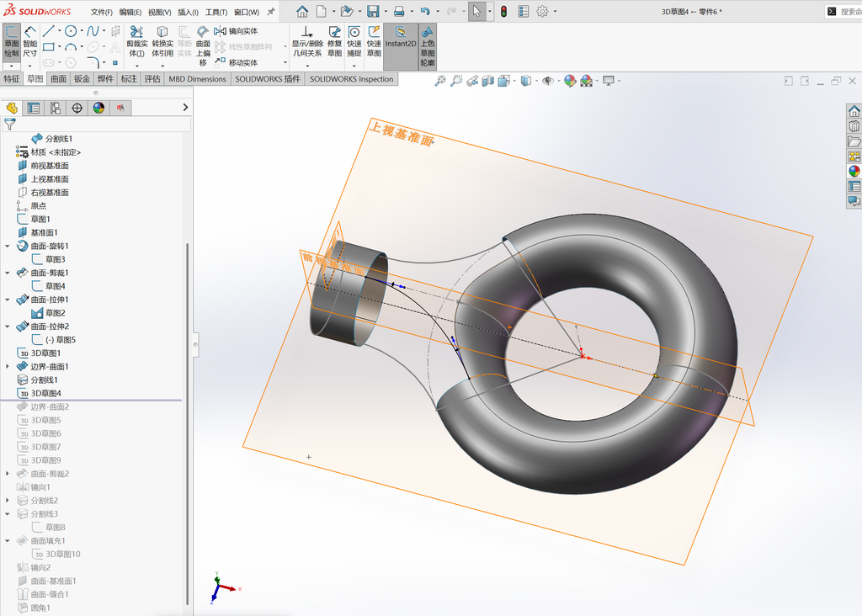This screenshot has width=862, height=616.
Task: Click the Edit Appearance color sphere icon
Action: point(570,82)
